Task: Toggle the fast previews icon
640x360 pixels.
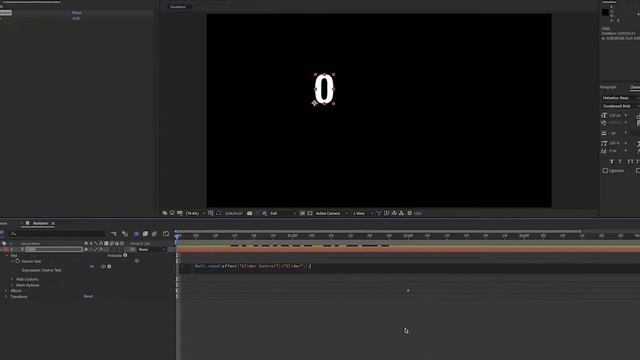Action: (387, 213)
